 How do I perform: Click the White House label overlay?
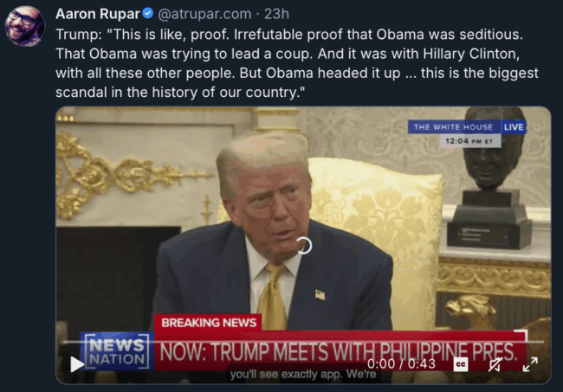(454, 127)
